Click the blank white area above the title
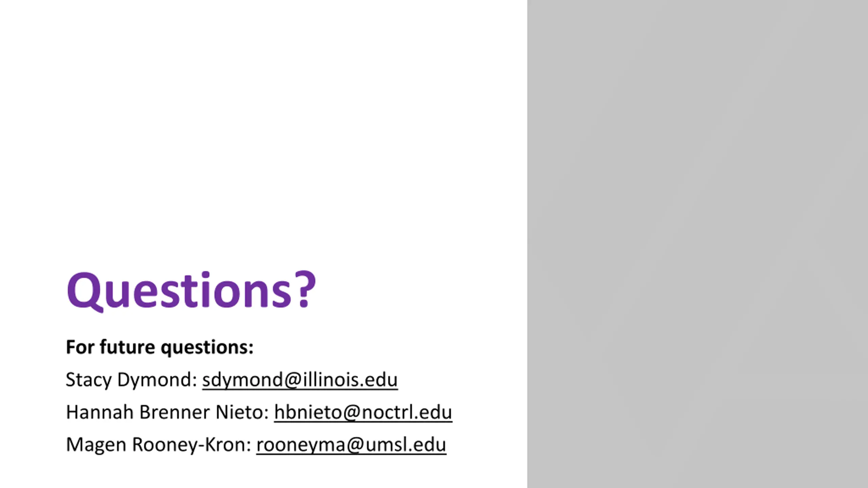Screen dimensions: 868x488 tap(263, 129)
